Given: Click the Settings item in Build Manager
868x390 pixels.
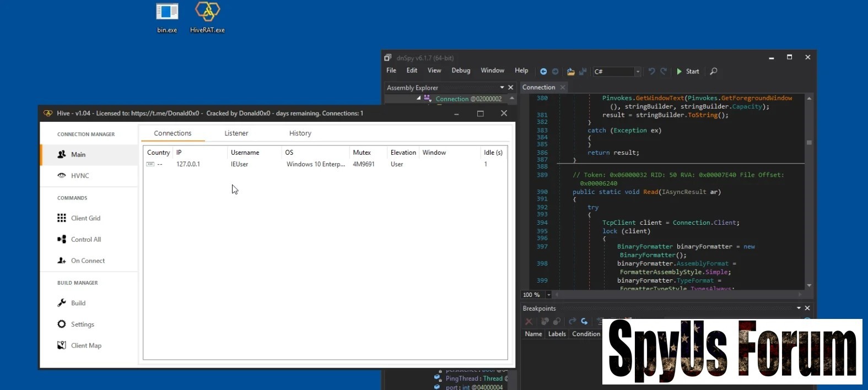Looking at the screenshot, I should (x=82, y=324).
